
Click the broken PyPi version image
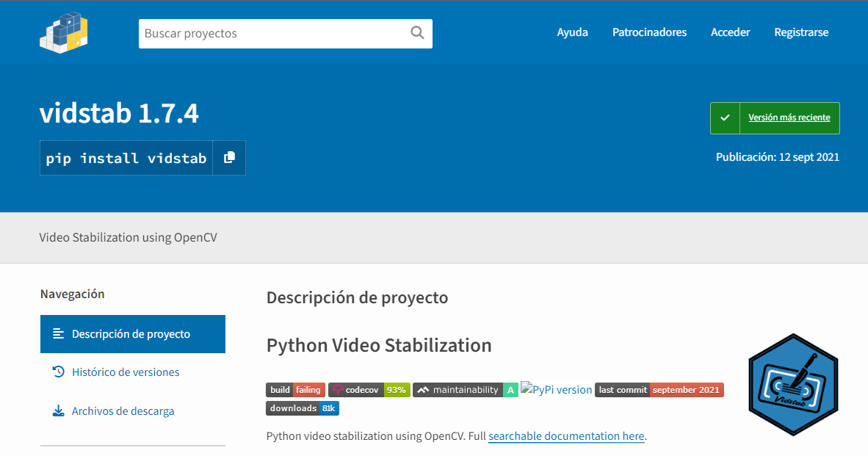pos(557,390)
